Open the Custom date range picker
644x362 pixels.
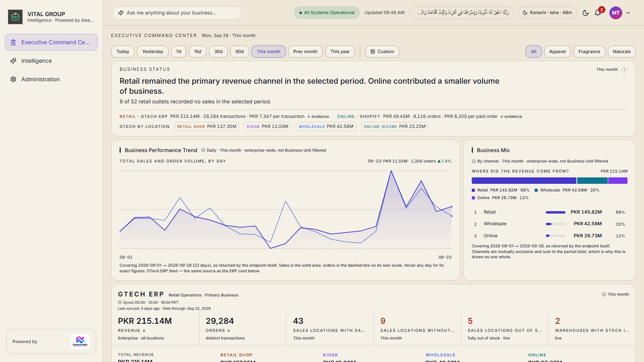pyautogui.click(x=382, y=51)
